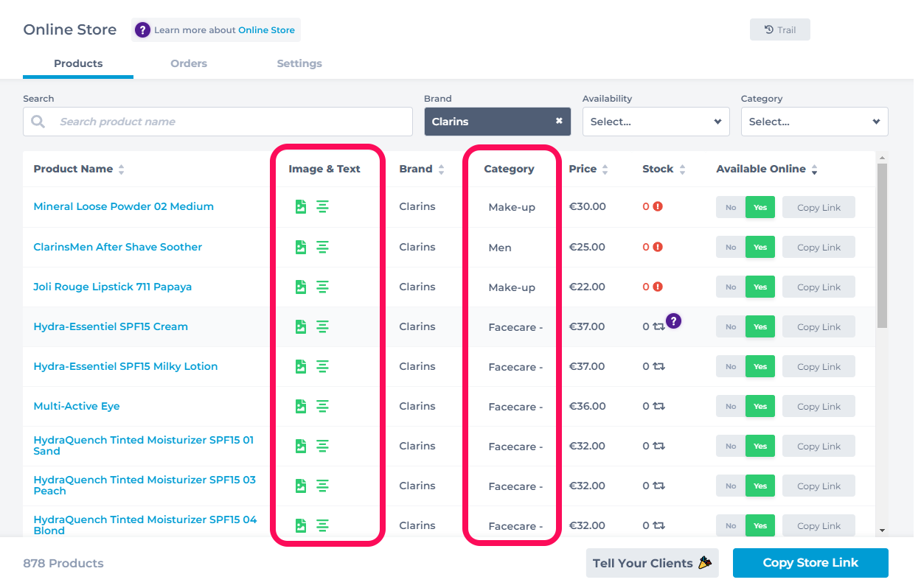Click stock sync arrows icon for Multi-Active Eye
The height and width of the screenshot is (588, 921).
[x=658, y=406]
